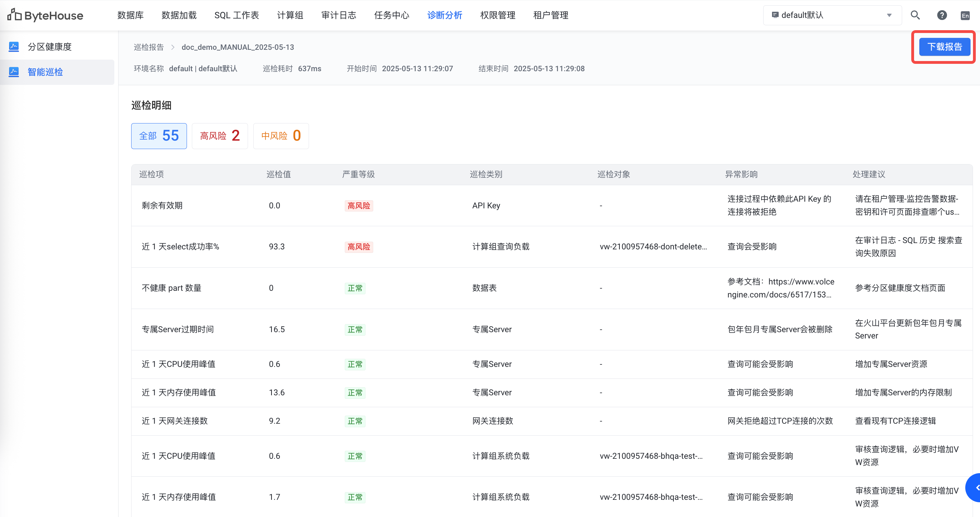Image resolution: width=980 pixels, height=517 pixels.
Task: Filter by 高风险 2 tab
Action: coord(220,136)
